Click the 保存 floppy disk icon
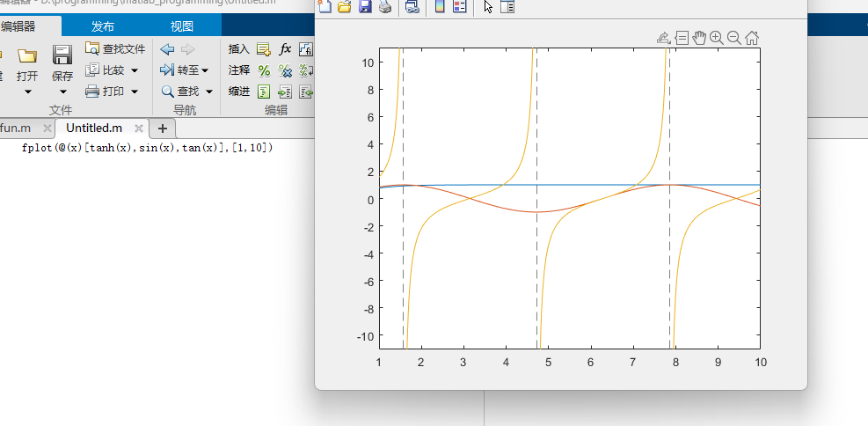The width and height of the screenshot is (868, 426). [62, 55]
